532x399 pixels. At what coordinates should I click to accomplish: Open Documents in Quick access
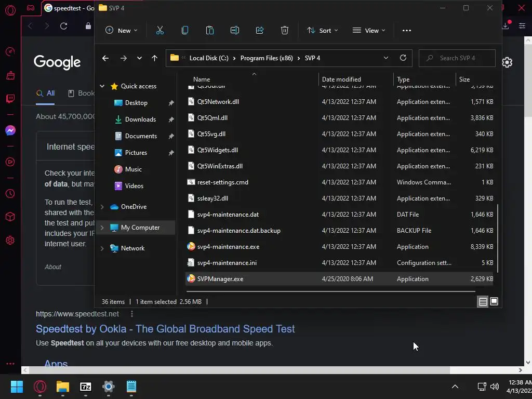tap(141, 136)
